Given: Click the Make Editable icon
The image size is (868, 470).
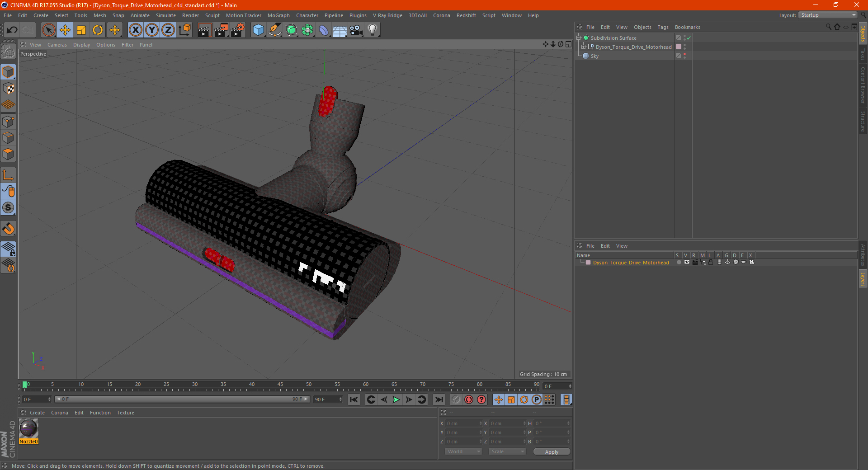Looking at the screenshot, I should [8, 52].
